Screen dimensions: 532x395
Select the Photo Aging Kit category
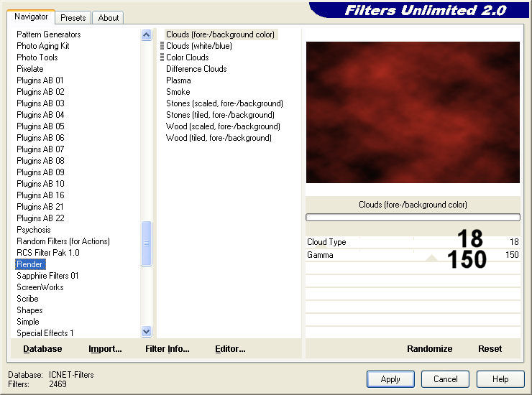pos(43,46)
